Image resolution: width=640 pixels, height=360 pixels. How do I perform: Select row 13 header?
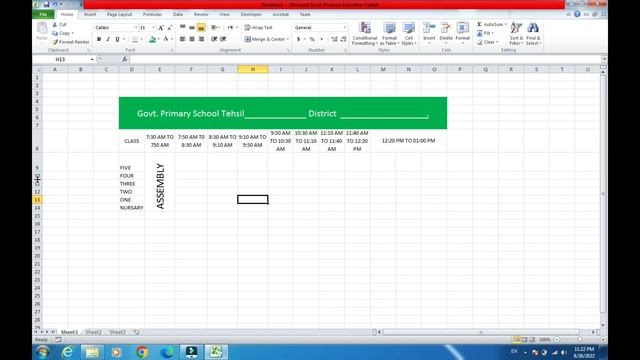coord(37,200)
